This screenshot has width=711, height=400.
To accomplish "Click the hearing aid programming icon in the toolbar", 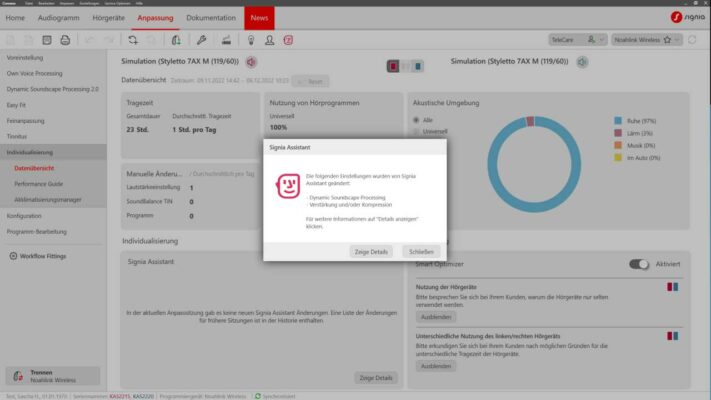I will pyautogui.click(x=176, y=40).
